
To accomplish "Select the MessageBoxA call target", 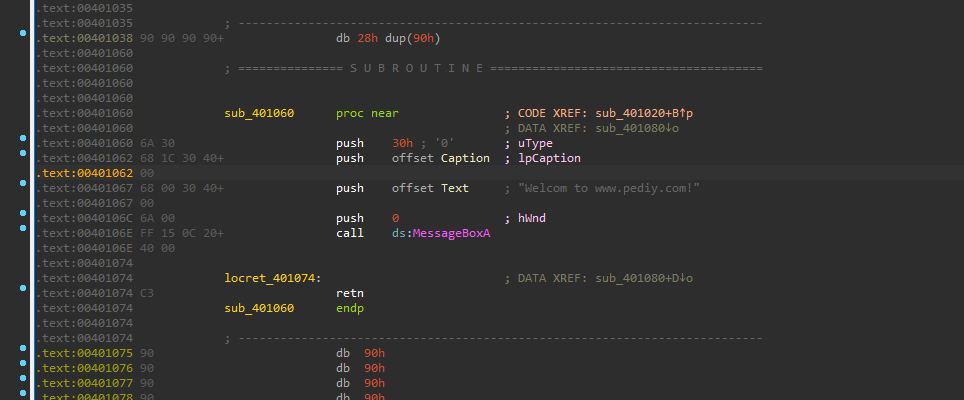I will coord(453,233).
